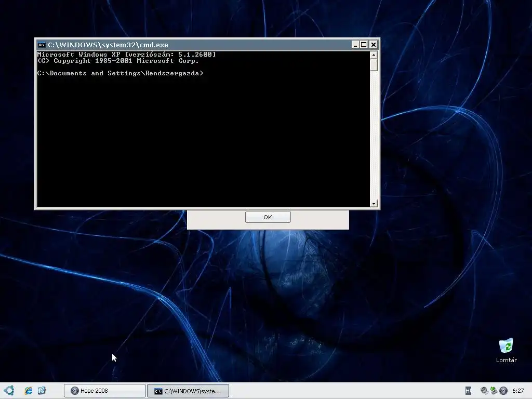Click the cmd window scroll up arrow

click(374, 55)
